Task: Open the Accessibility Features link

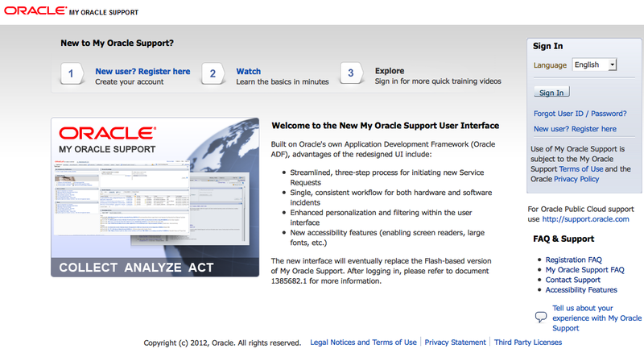Action: pos(581,290)
